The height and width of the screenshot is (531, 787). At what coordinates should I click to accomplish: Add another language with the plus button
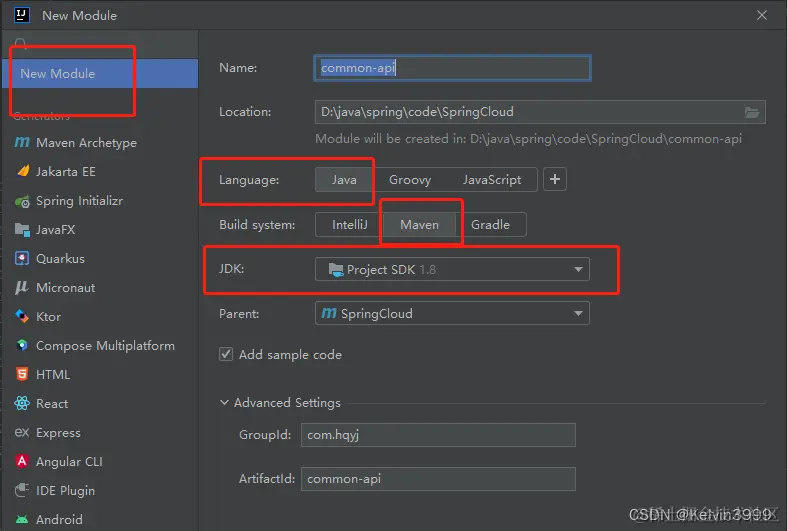[555, 179]
